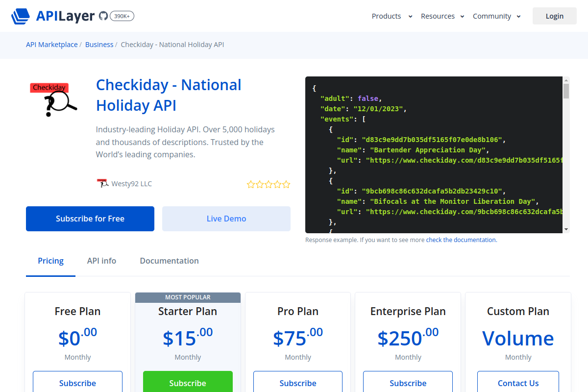Viewport: 588px width, 392px height.
Task: Click the APILayer logo
Action: [53, 16]
